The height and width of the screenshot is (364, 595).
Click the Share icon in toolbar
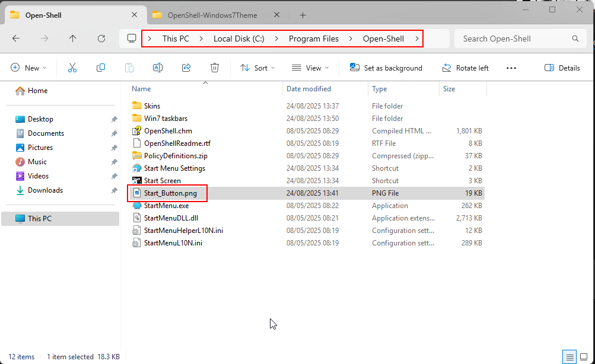click(186, 68)
